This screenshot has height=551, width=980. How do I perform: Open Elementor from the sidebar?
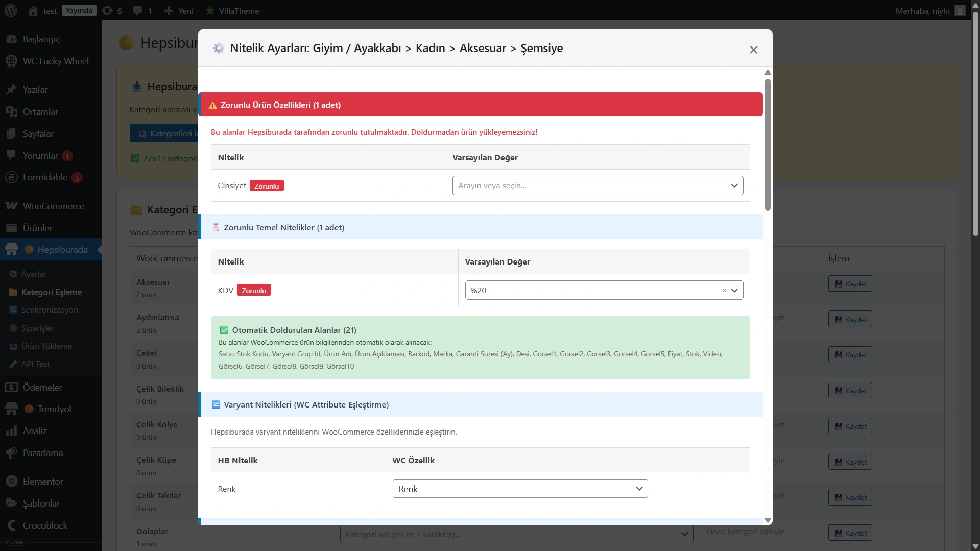(x=43, y=481)
